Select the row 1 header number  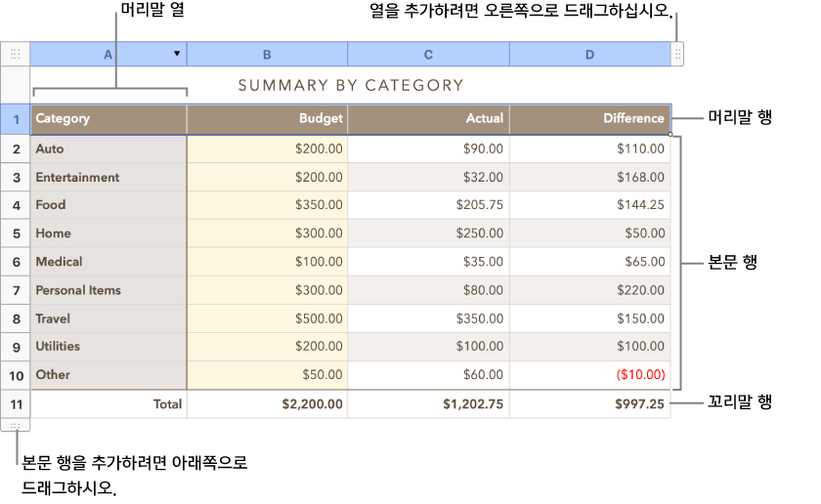(16, 119)
